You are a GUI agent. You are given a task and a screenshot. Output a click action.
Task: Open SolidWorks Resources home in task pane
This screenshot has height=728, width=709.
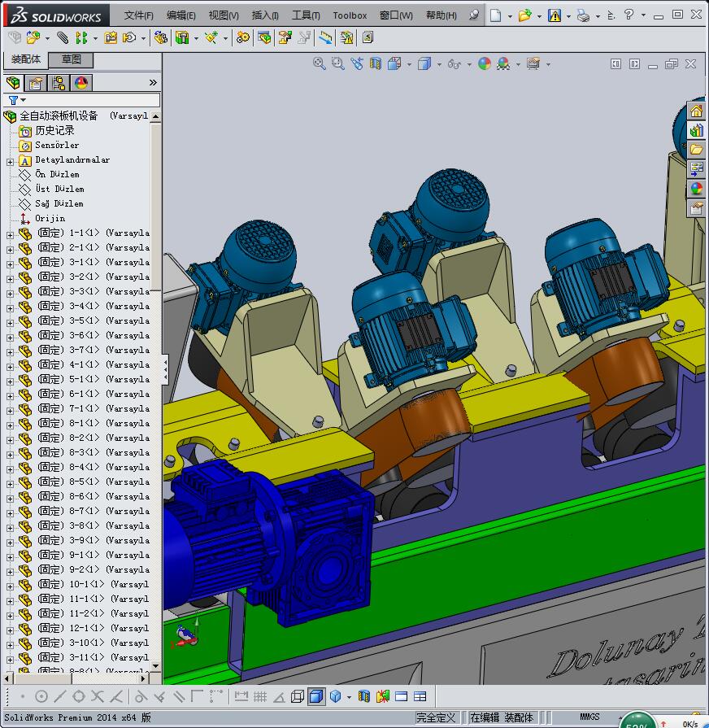click(x=697, y=111)
